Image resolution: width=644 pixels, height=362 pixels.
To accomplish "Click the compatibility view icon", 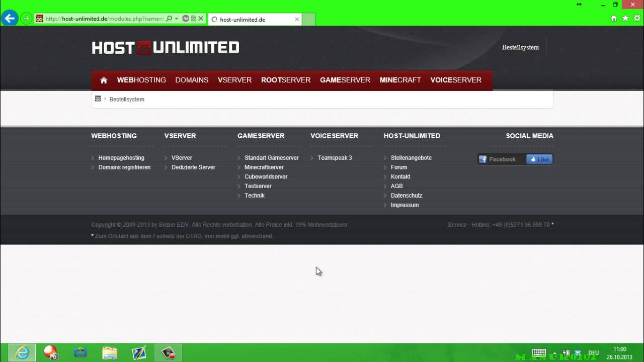I will tap(193, 19).
